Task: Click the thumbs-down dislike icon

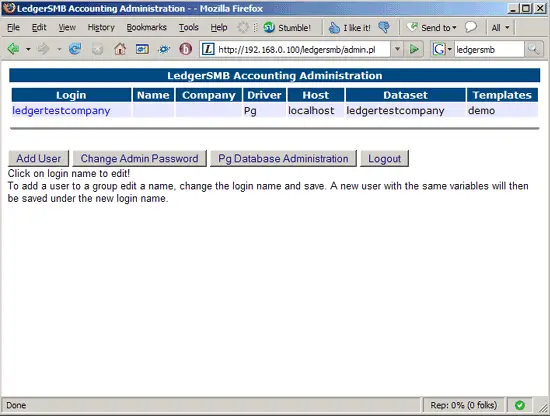Action: pos(384,27)
